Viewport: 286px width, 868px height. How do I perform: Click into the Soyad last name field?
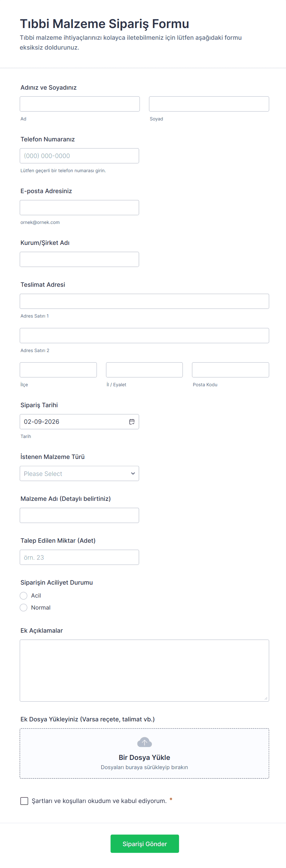209,104
